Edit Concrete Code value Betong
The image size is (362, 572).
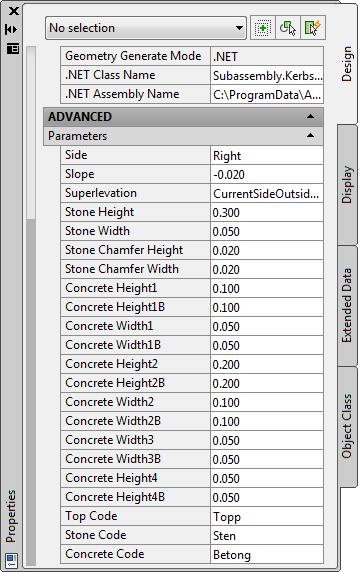point(267,554)
